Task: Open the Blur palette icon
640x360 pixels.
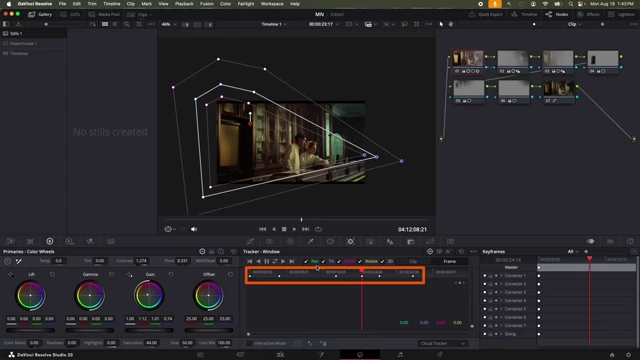Action: (x=390, y=242)
